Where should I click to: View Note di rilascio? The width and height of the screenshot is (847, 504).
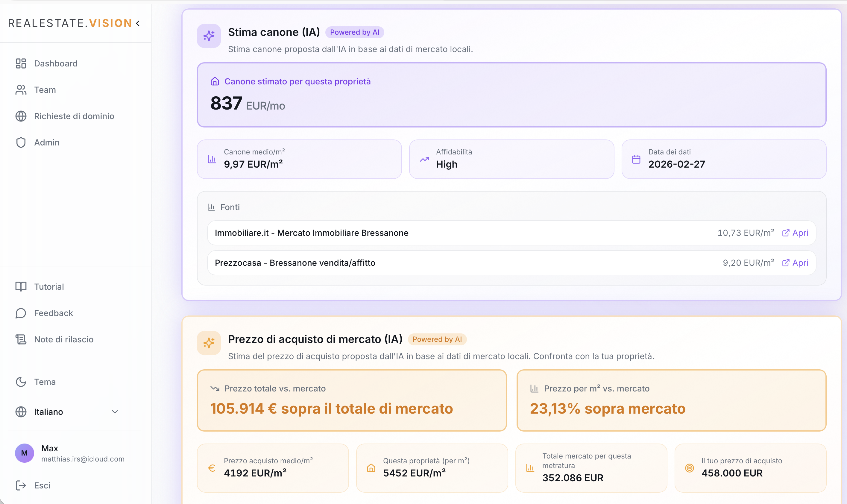coord(63,339)
